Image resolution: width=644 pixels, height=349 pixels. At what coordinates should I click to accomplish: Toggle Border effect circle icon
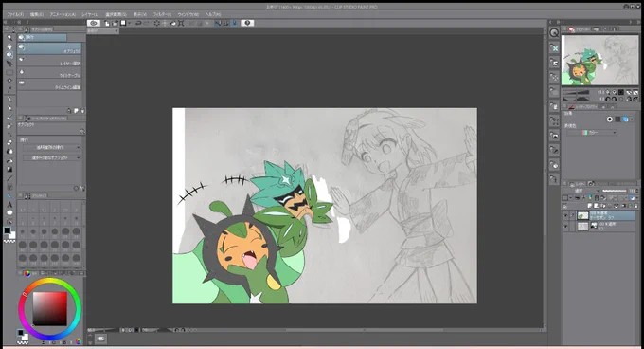[610, 119]
